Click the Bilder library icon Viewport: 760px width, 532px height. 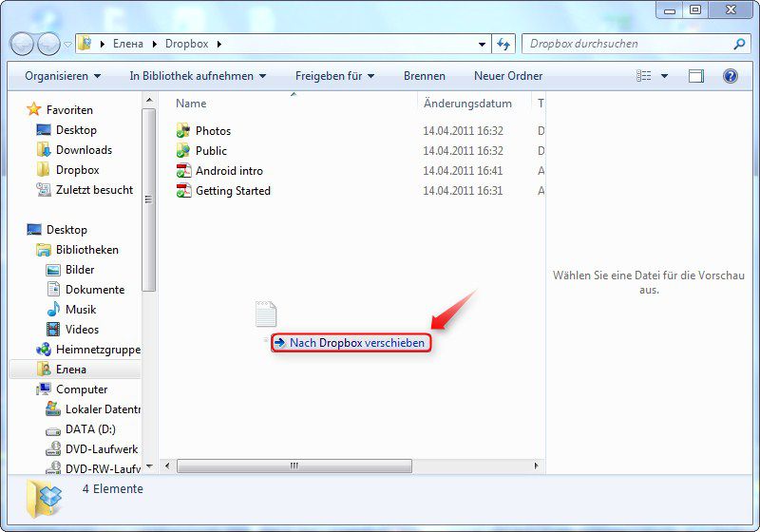[x=53, y=270]
